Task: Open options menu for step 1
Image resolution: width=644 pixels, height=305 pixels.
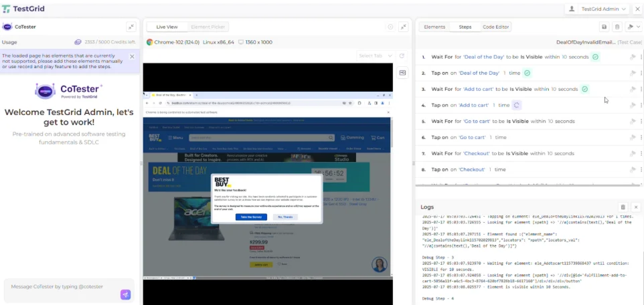Action: pos(641,57)
